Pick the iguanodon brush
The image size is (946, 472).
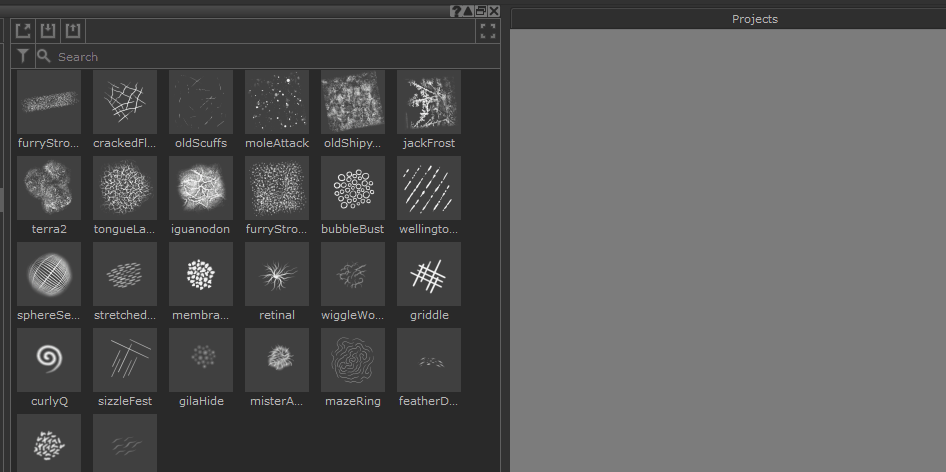(x=201, y=187)
